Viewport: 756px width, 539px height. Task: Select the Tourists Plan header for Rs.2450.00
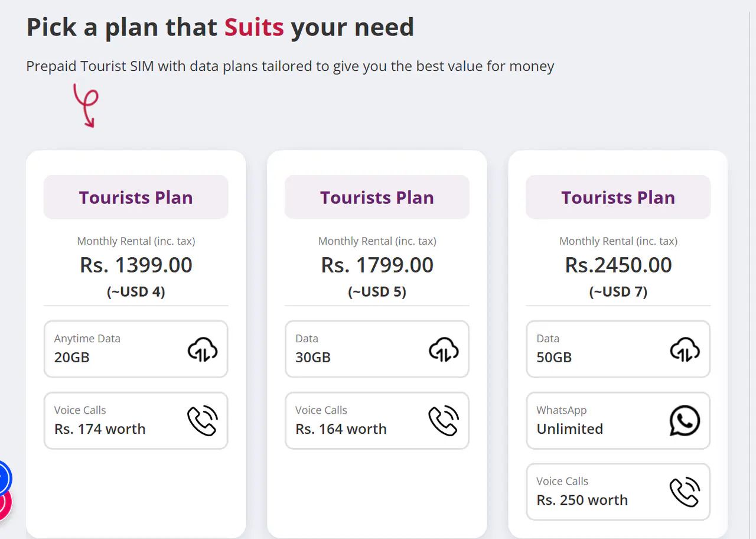pyautogui.click(x=618, y=197)
